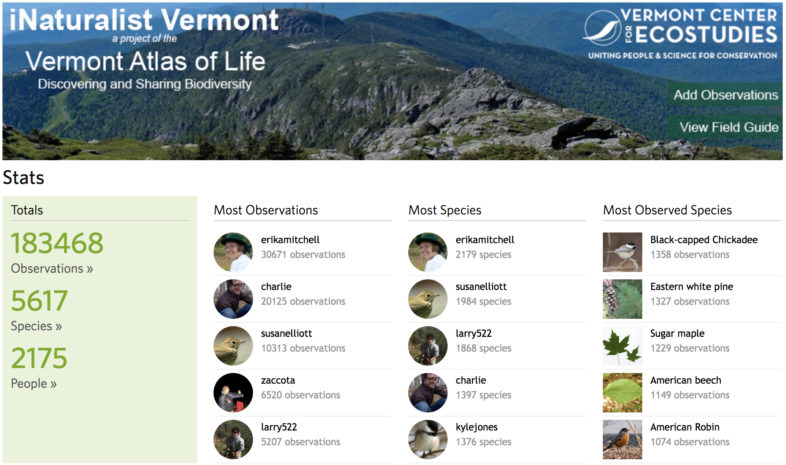
Task: Open the Eastern white pine photo
Action: pyautogui.click(x=622, y=299)
